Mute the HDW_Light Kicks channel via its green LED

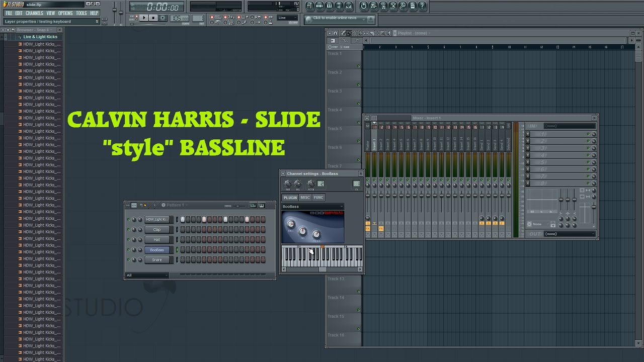(128, 219)
